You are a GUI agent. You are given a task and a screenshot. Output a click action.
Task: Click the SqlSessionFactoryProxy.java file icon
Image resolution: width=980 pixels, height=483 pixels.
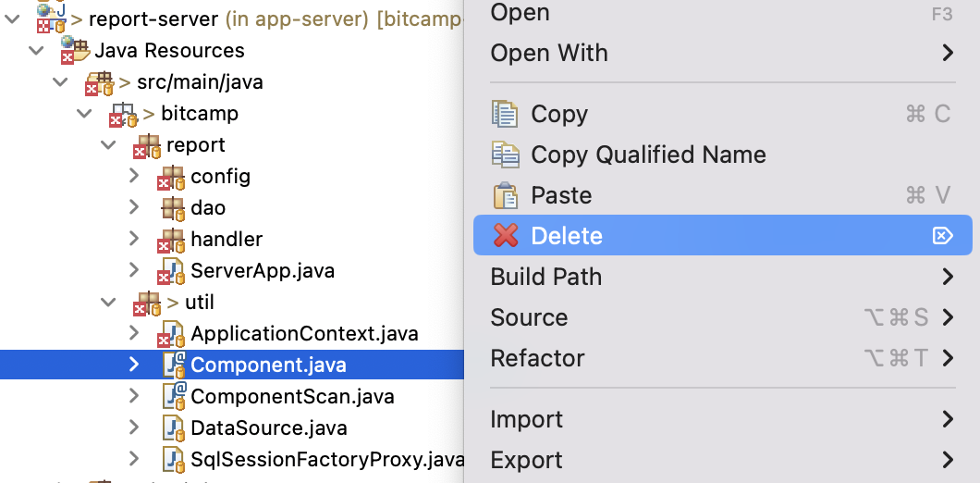173,459
